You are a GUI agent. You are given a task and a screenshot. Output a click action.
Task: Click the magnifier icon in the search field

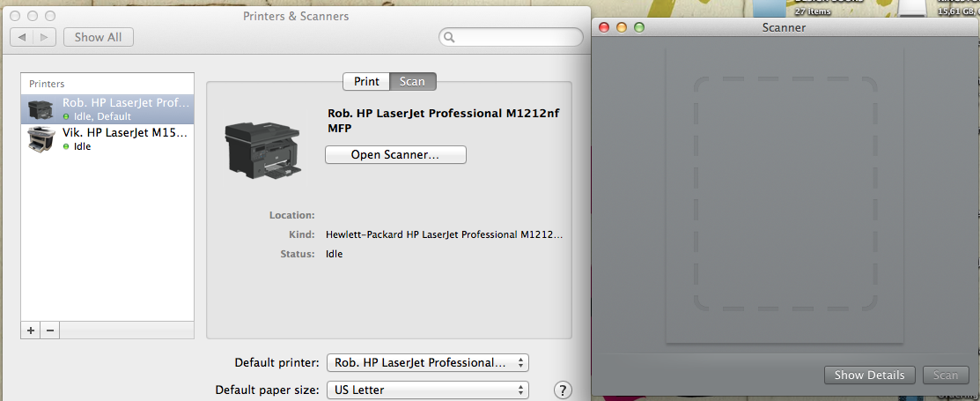coord(449,38)
